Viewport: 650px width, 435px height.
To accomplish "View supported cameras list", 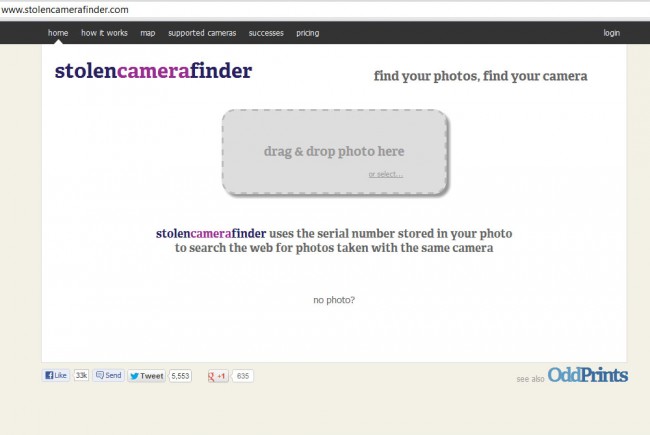I will point(202,33).
